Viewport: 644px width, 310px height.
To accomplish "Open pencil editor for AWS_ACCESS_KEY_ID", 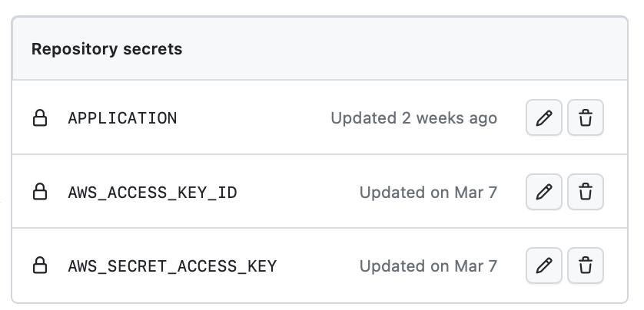I will 544,192.
